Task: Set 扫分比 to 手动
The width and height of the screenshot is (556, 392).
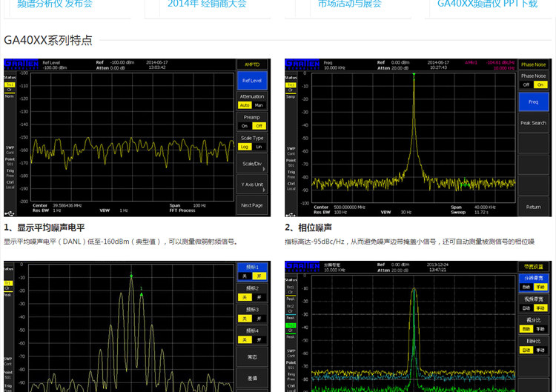Action: (x=540, y=351)
